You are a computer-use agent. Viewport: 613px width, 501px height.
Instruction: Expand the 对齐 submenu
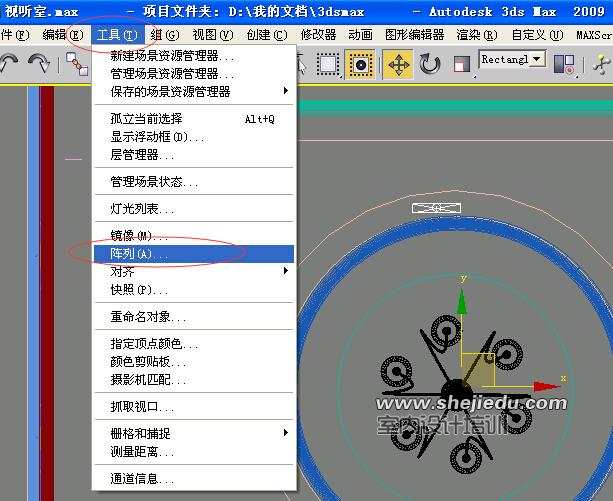pos(194,272)
